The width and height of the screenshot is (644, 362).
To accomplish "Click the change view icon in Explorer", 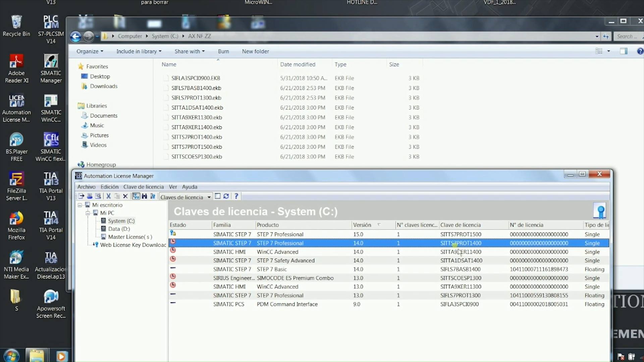I will 599,51.
